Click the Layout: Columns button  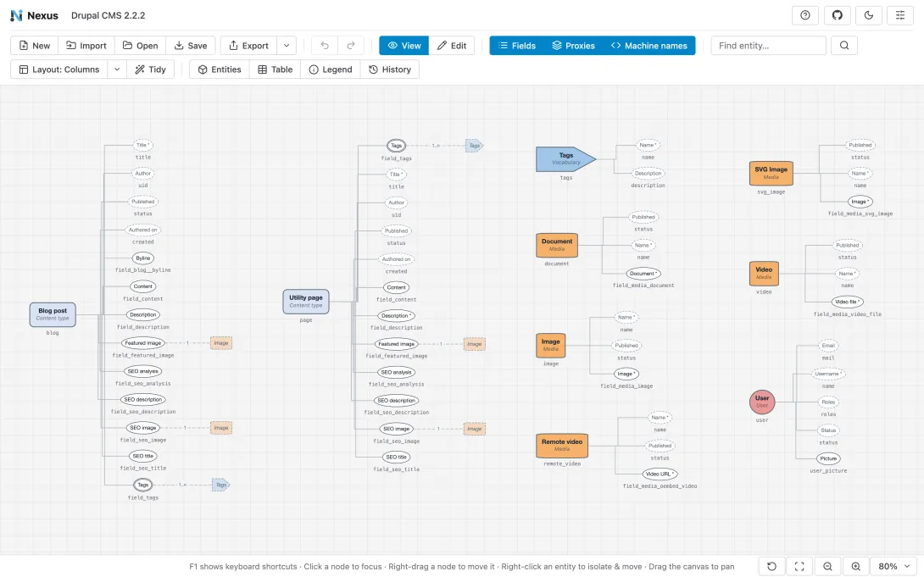pyautogui.click(x=59, y=69)
